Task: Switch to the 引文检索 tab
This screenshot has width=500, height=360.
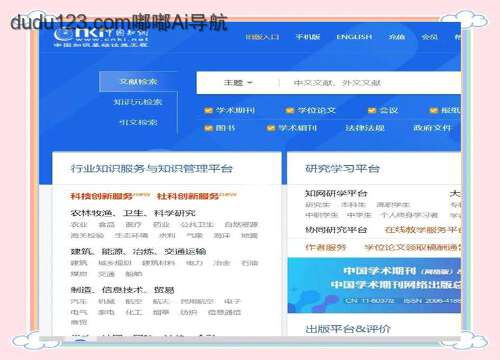Action: [x=138, y=122]
